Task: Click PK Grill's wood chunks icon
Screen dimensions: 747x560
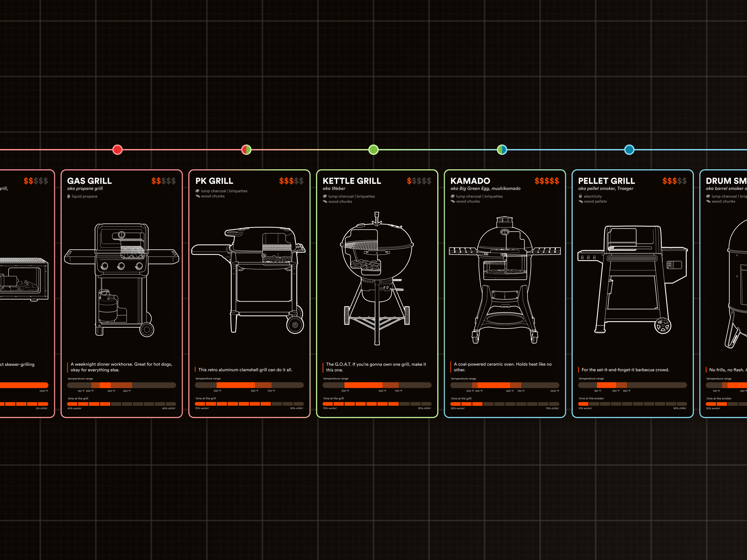Action: pyautogui.click(x=198, y=196)
